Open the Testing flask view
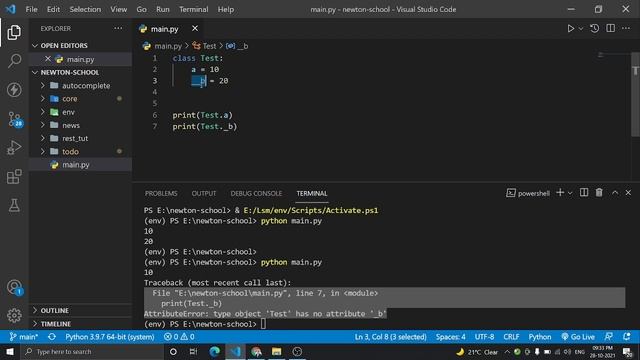640x360 pixels. (14, 205)
